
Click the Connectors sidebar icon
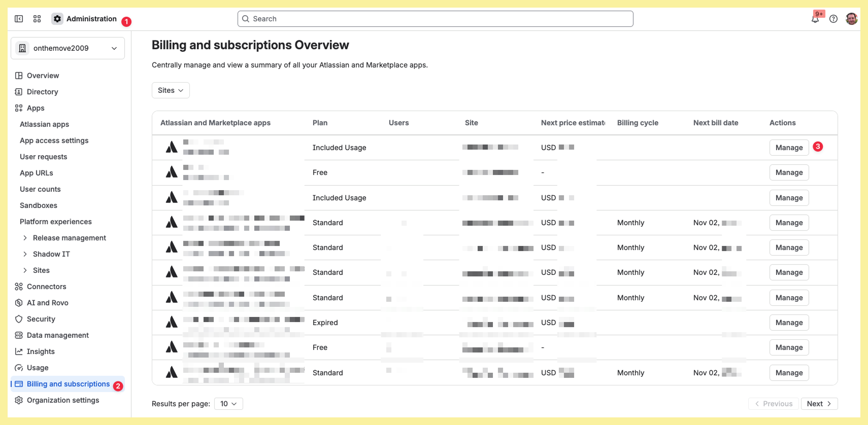click(19, 287)
